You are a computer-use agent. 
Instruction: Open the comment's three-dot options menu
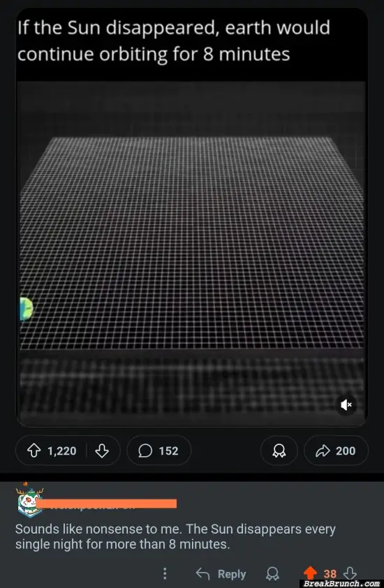(x=164, y=573)
